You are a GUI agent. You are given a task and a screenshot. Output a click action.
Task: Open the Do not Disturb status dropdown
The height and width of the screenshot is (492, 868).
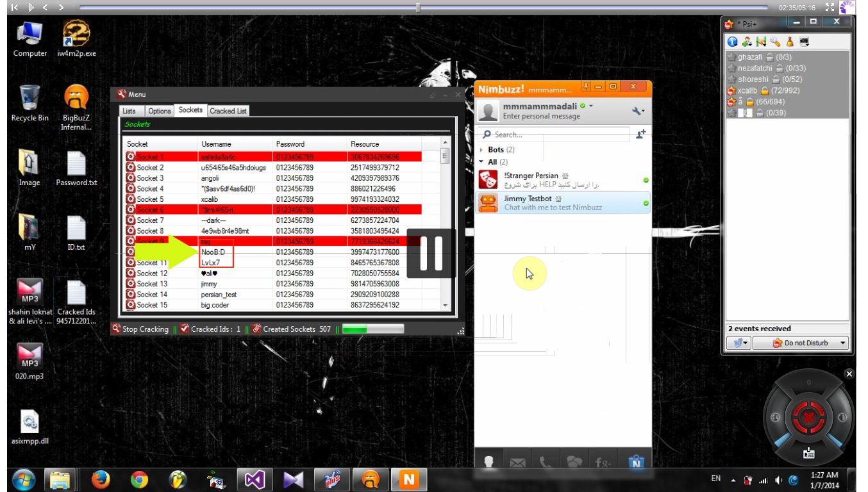(800, 343)
